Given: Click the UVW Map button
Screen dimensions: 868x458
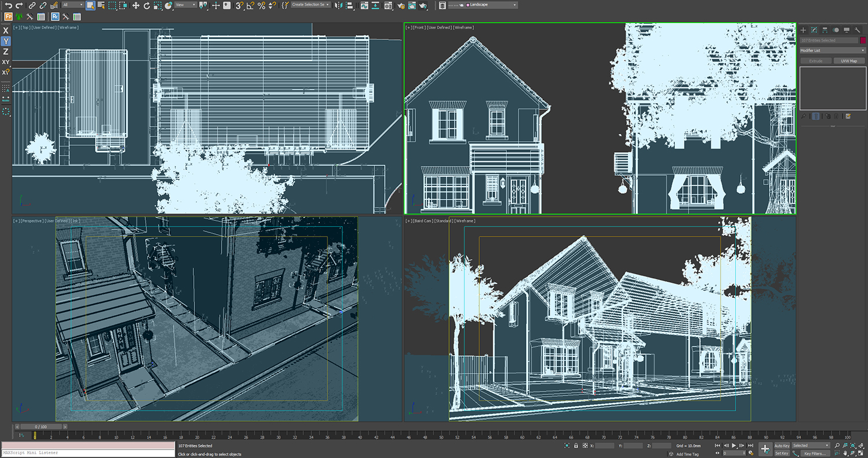Looking at the screenshot, I should point(849,61).
